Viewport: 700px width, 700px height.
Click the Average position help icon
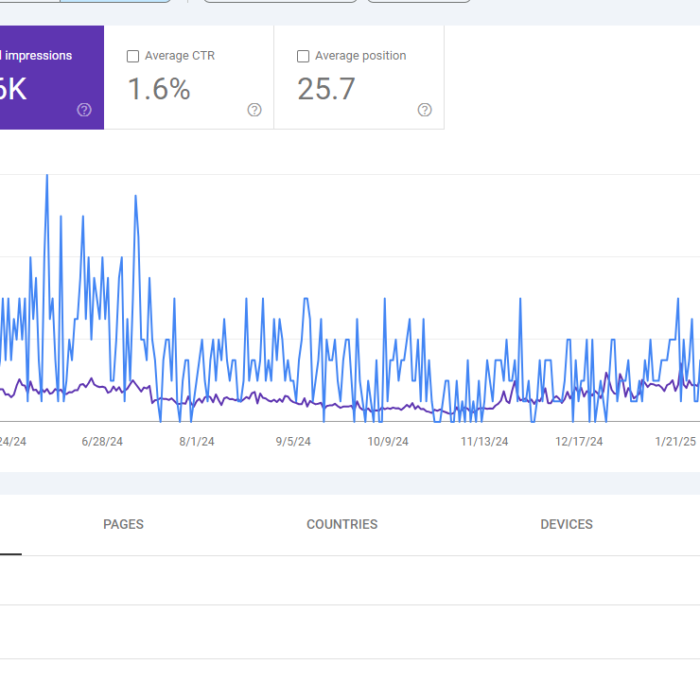(424, 110)
